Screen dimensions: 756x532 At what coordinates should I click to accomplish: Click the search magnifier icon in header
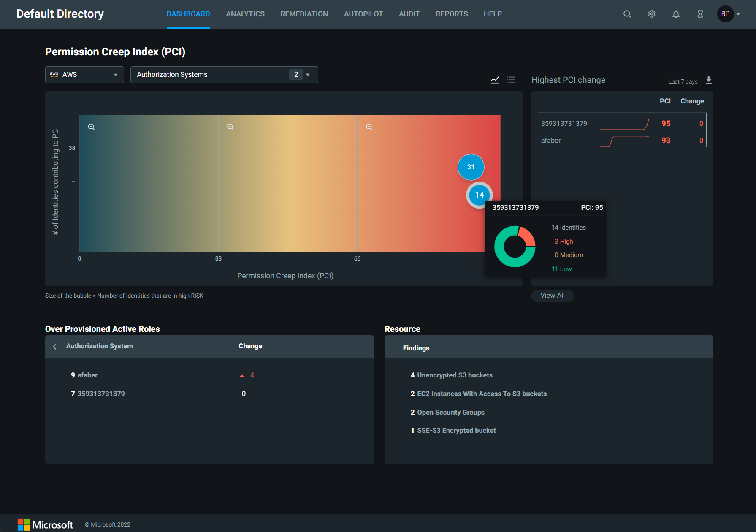[x=627, y=14]
